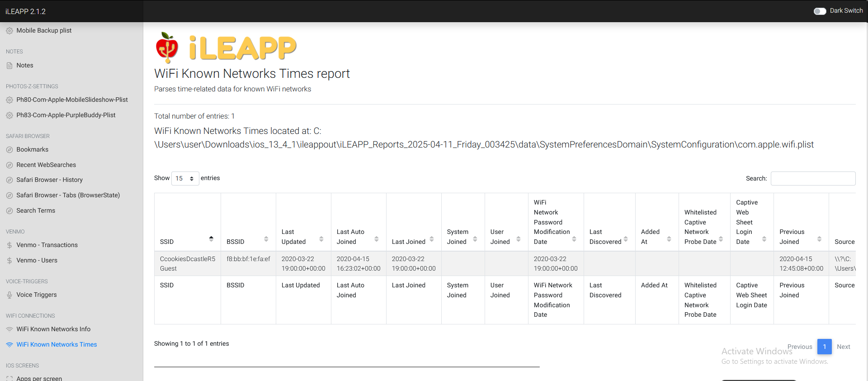Click the Previous pagination button
This screenshot has height=381, width=868.
tap(800, 347)
